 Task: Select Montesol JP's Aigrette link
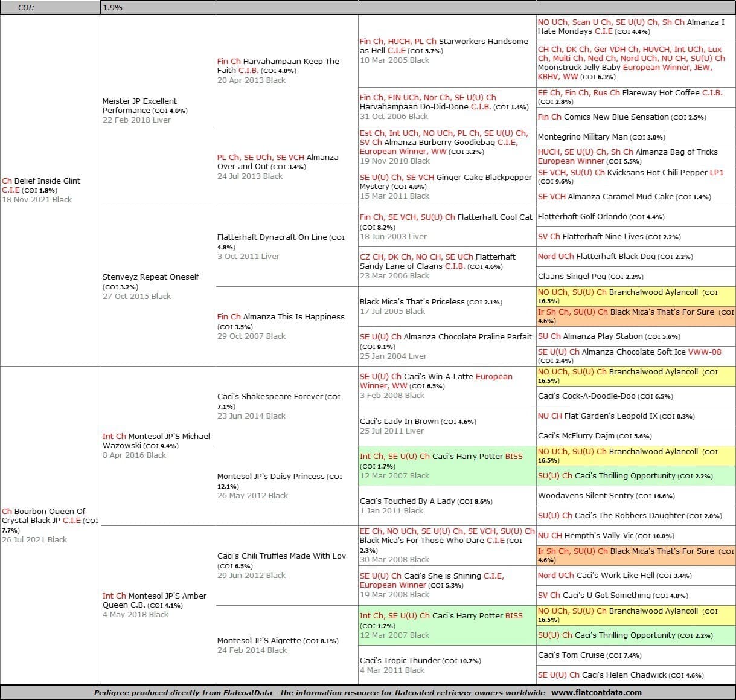[259, 640]
